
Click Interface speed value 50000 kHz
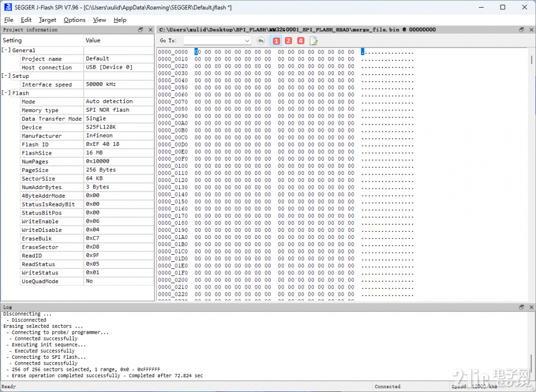(x=101, y=84)
